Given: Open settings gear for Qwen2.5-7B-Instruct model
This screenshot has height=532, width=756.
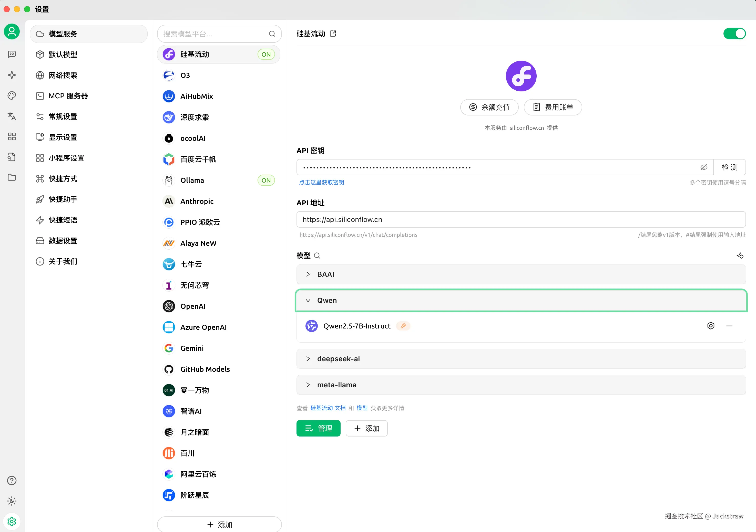Looking at the screenshot, I should (711, 326).
